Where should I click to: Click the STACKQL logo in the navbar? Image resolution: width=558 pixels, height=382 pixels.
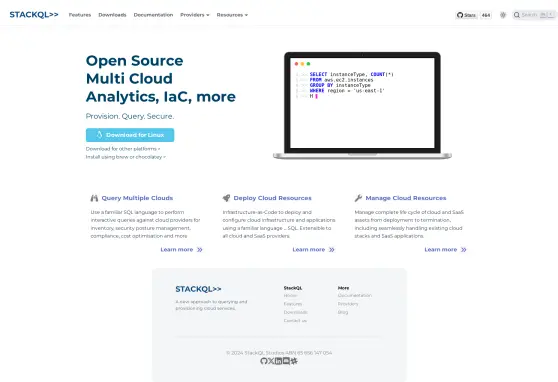click(x=34, y=15)
